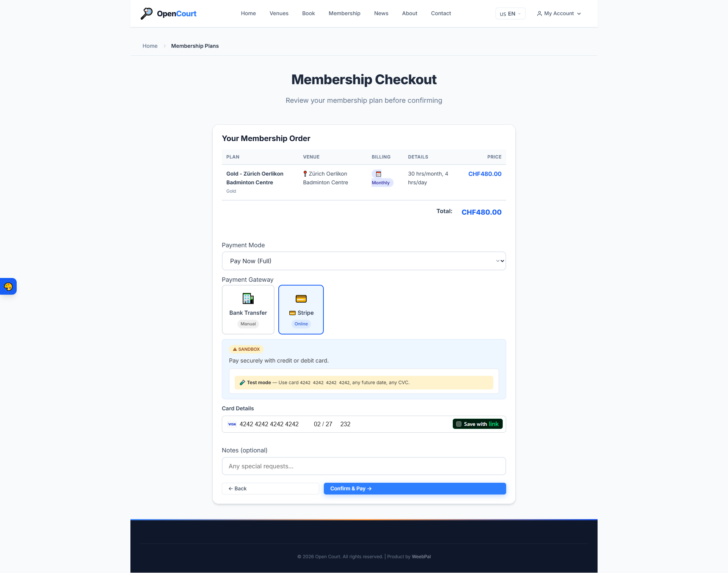Click the Monthly billing calendar icon

pyautogui.click(x=378, y=174)
